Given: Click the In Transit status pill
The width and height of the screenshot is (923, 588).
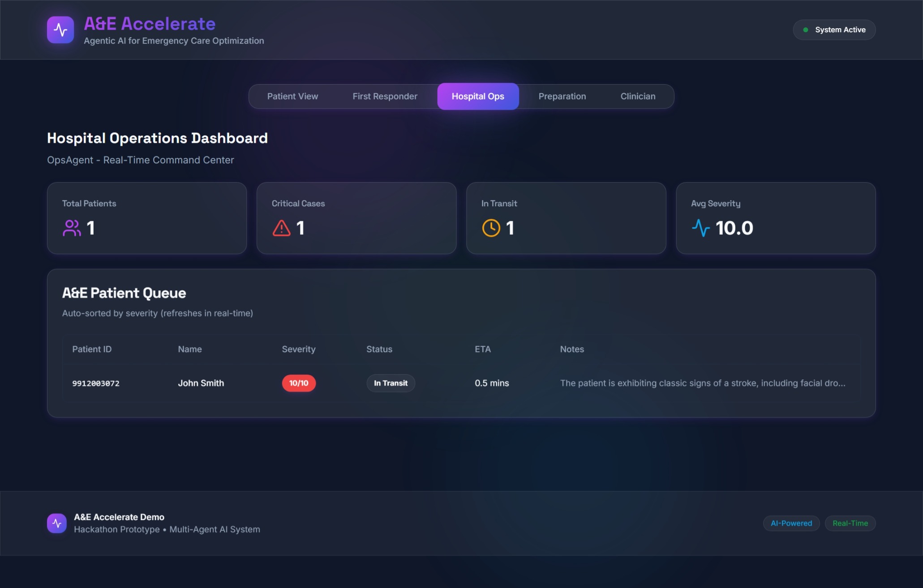Looking at the screenshot, I should click(391, 383).
